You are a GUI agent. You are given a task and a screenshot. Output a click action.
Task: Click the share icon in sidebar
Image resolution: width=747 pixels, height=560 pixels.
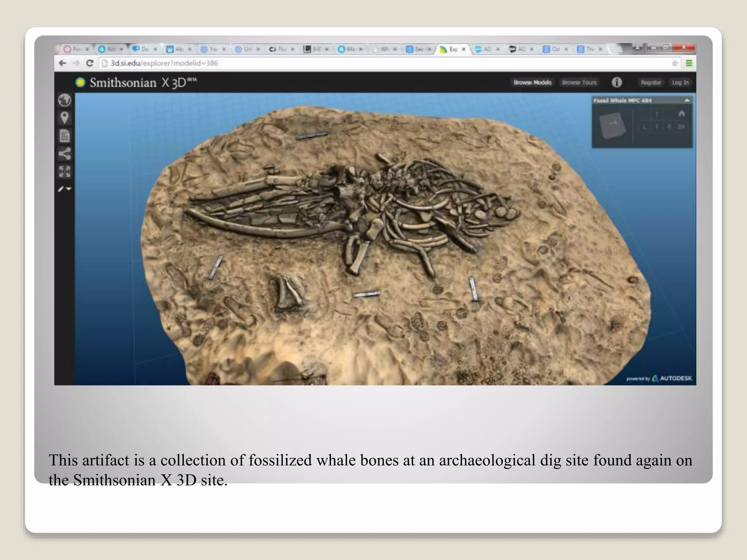[x=65, y=153]
